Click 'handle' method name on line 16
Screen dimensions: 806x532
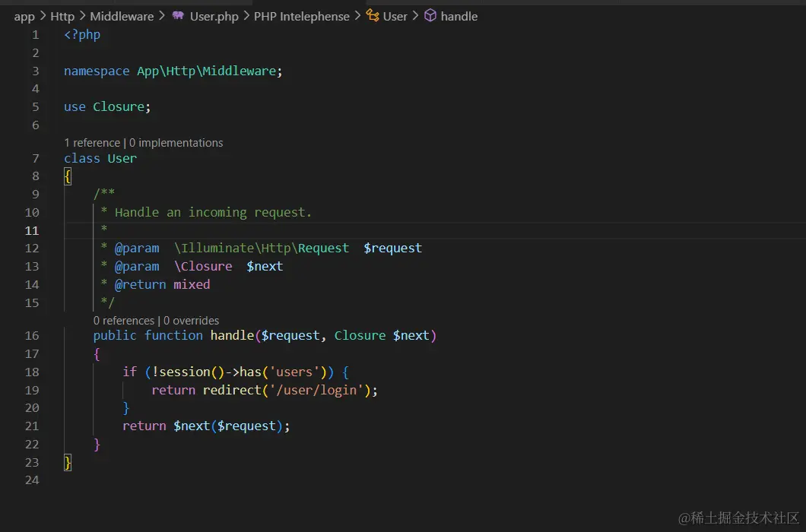[x=233, y=336]
